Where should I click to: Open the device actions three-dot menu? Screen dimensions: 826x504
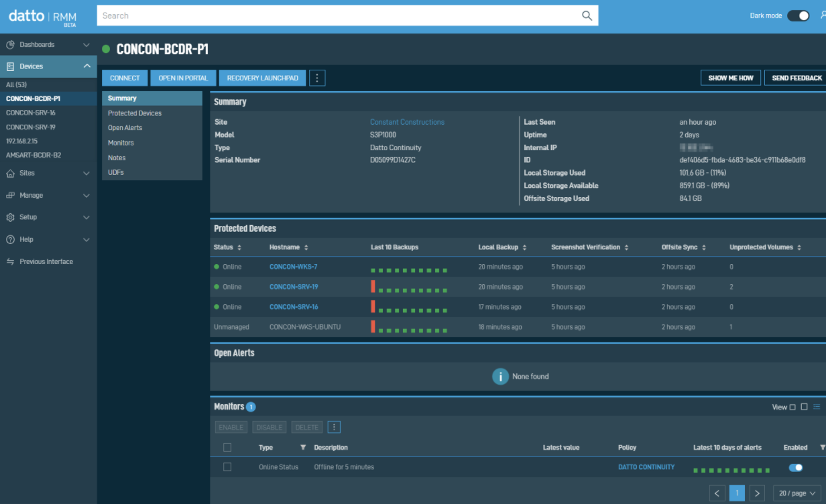[317, 78]
